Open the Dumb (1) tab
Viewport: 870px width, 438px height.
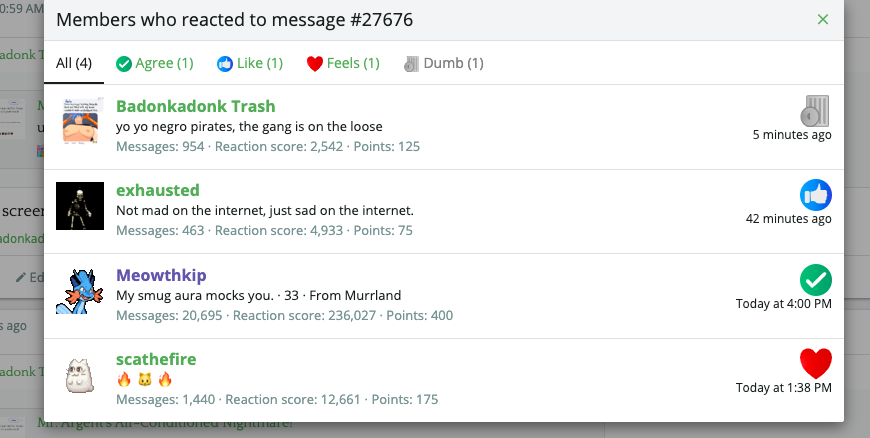pyautogui.click(x=443, y=63)
